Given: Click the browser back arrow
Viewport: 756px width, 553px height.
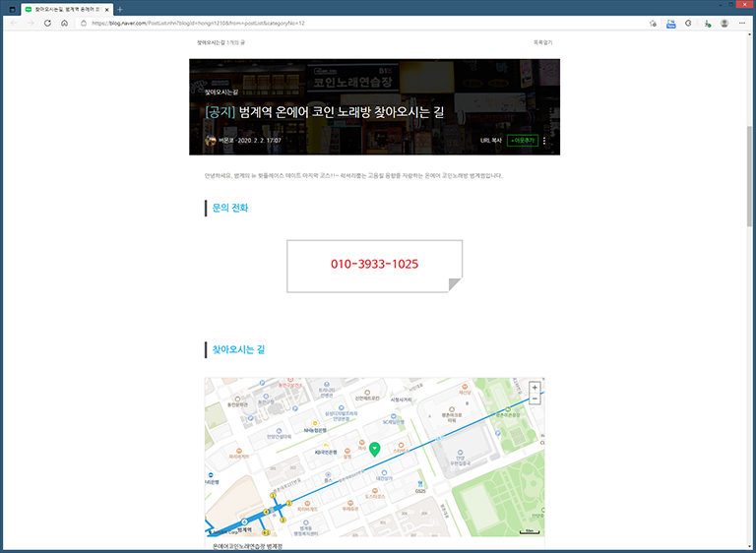Looking at the screenshot, I should [x=13, y=23].
